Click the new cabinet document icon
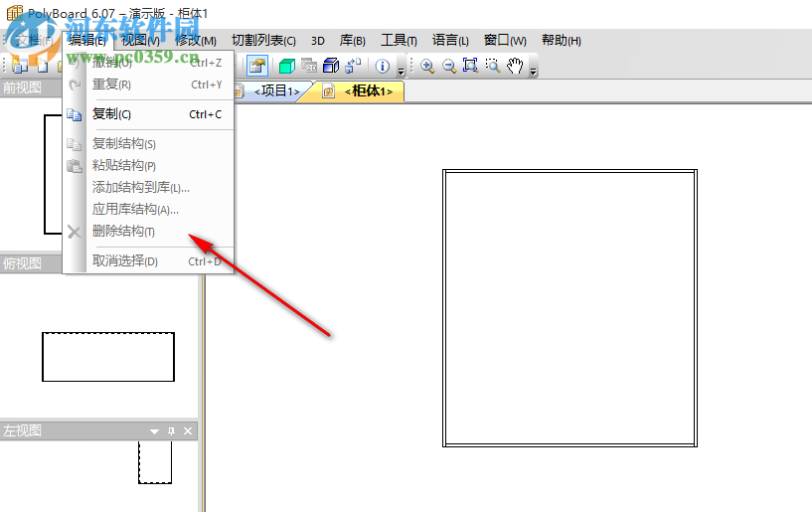This screenshot has width=812, height=512. (x=43, y=66)
